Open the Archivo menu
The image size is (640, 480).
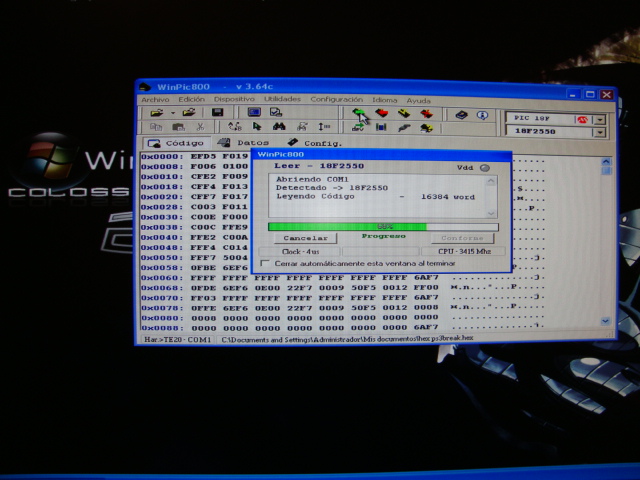tap(155, 100)
